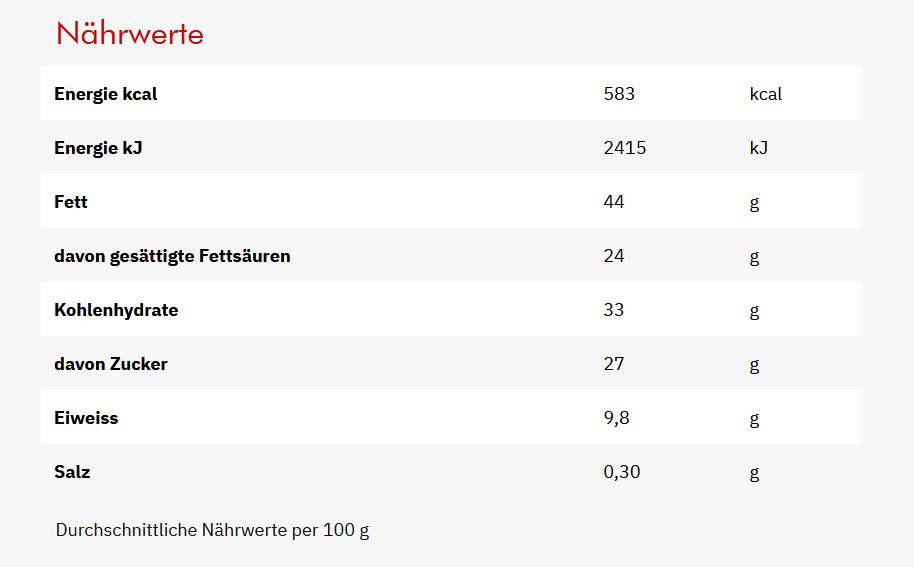Click the 2415 value
Image resolution: width=914 pixels, height=567 pixels.
pyautogui.click(x=625, y=148)
